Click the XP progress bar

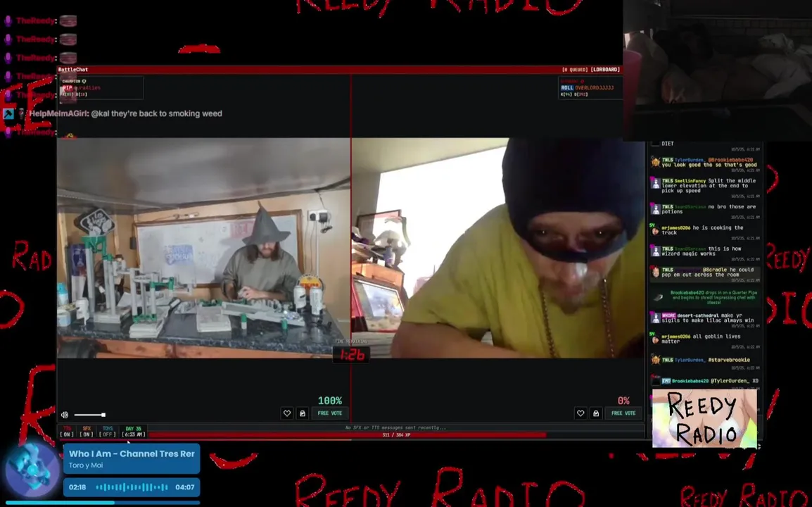click(396, 435)
